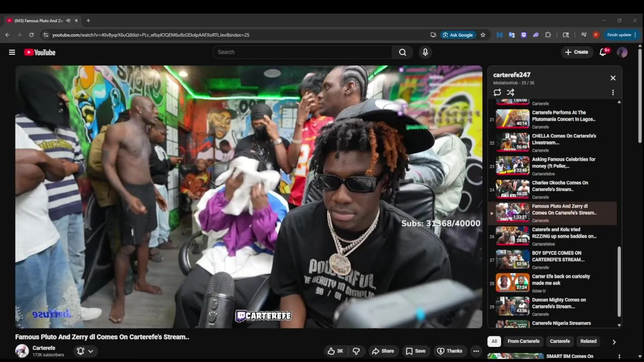This screenshot has width=644, height=362.
Task: Open thumbnail with 40:14 duration
Action: (x=513, y=119)
